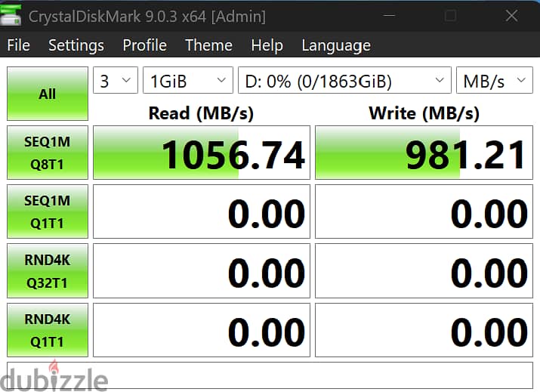Open the Language menu

(336, 45)
